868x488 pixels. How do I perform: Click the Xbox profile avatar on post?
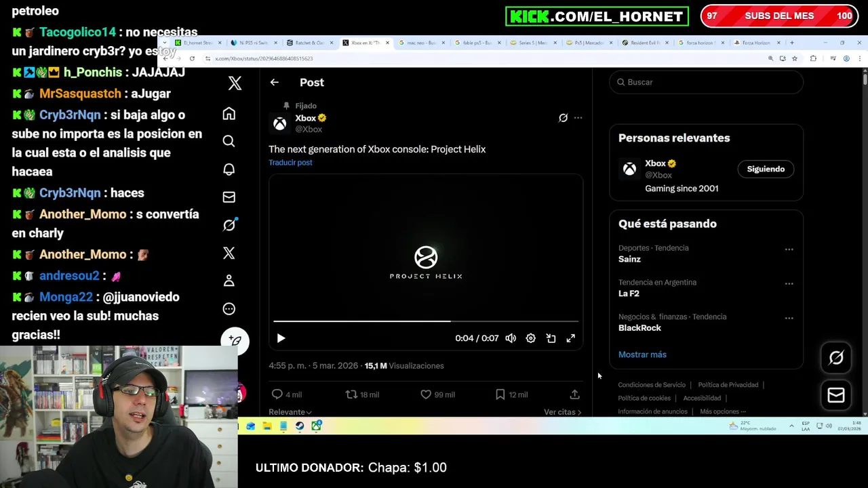280,123
